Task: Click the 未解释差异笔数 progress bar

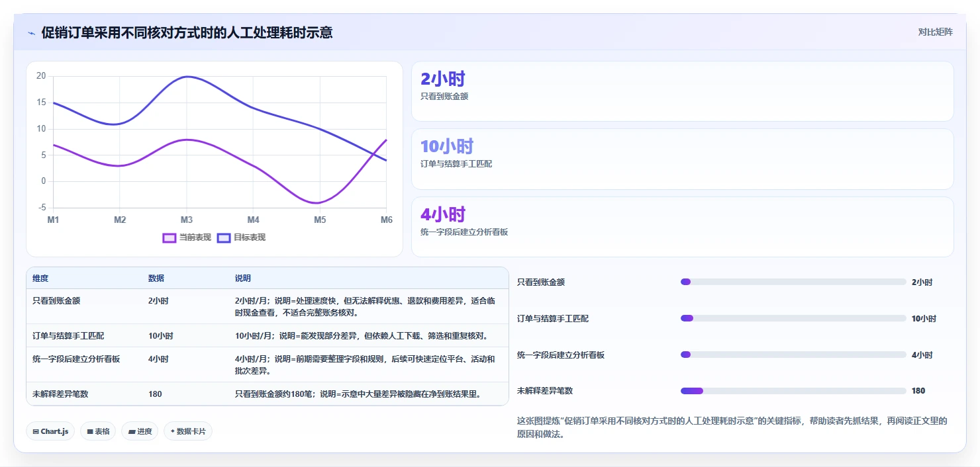Action: pyautogui.click(x=793, y=391)
